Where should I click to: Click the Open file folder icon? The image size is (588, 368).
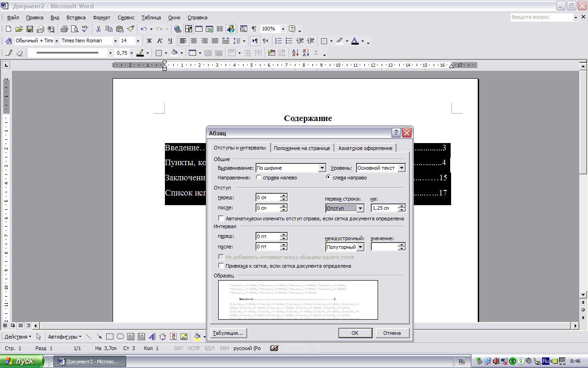pos(19,29)
